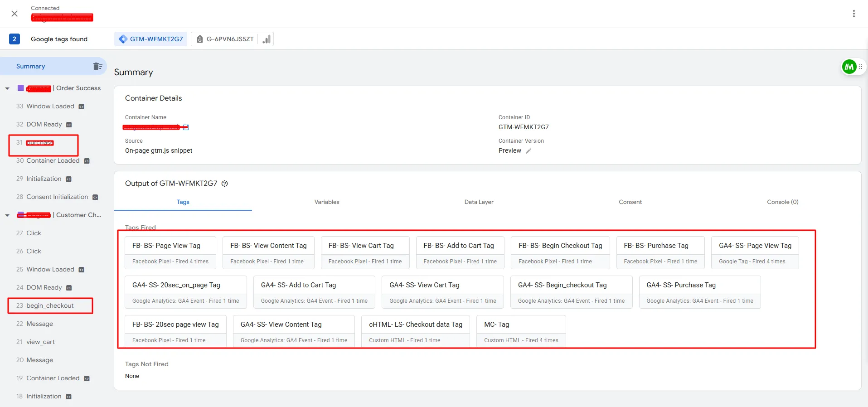Viewport: 868px width, 407px height.
Task: Click the bar chart icon beside G-6PVN6JS5ZT
Action: point(267,39)
